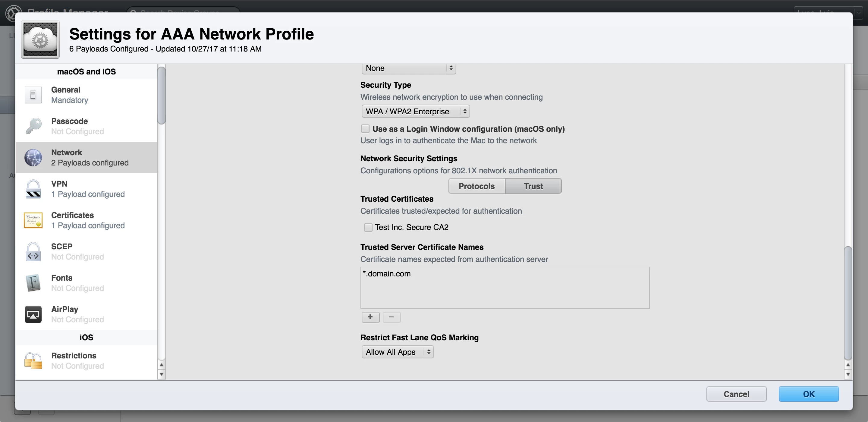Open the None dropdown at top
The width and height of the screenshot is (868, 422).
click(408, 68)
